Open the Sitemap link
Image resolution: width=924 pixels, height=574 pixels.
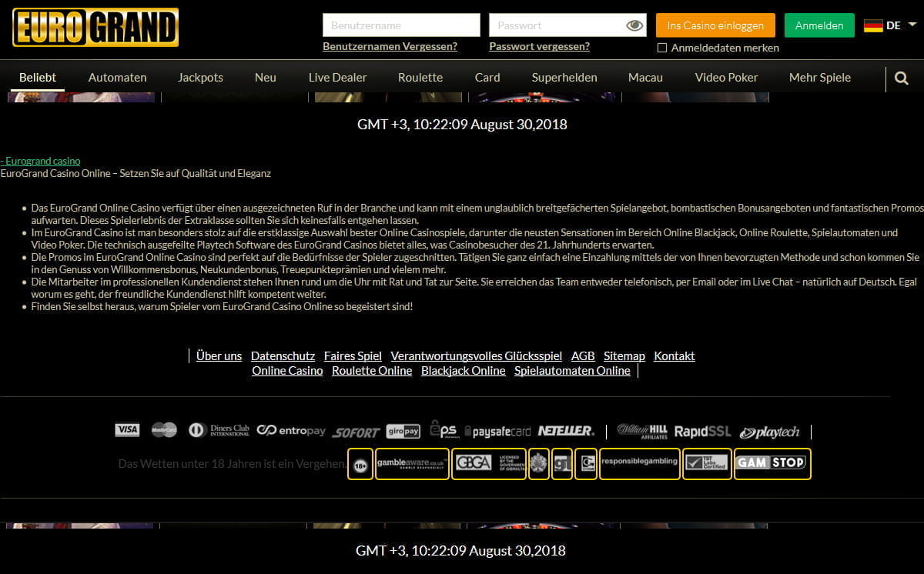(624, 355)
